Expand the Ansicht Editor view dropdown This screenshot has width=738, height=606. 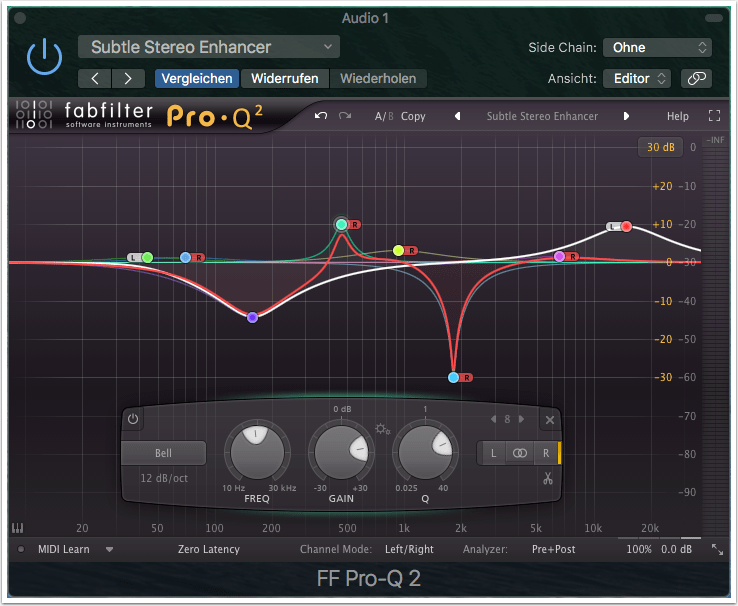[637, 78]
